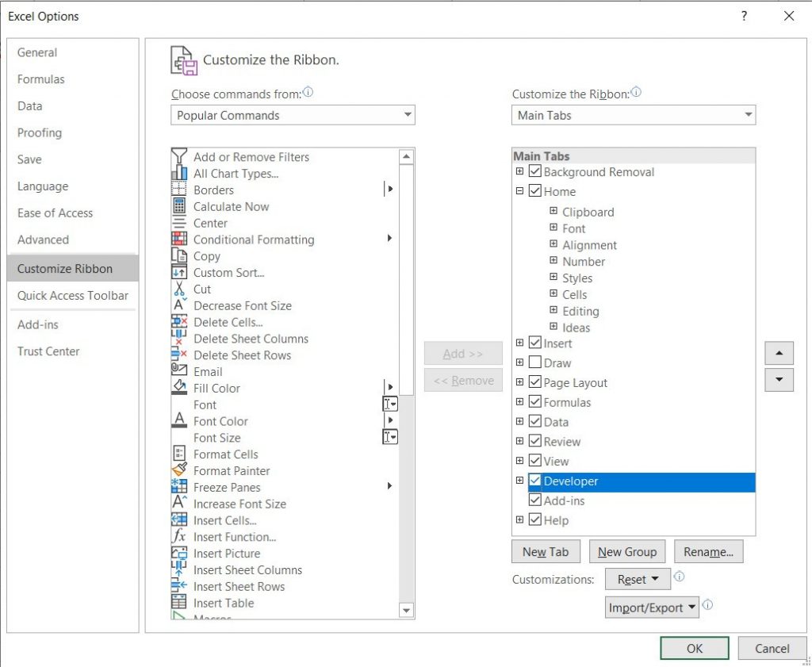Open the Main Tabs dropdown
This screenshot has width=812, height=667.
point(748,115)
